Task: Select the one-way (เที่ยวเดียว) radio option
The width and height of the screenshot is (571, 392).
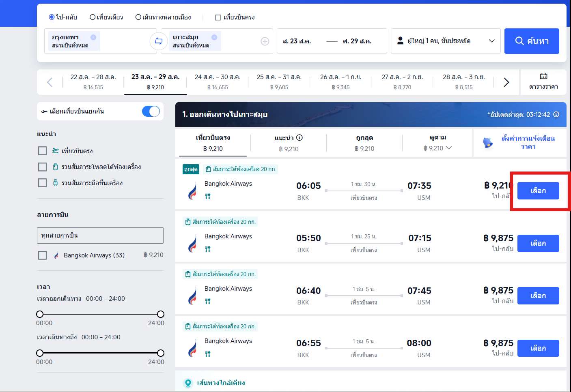Action: tap(93, 17)
